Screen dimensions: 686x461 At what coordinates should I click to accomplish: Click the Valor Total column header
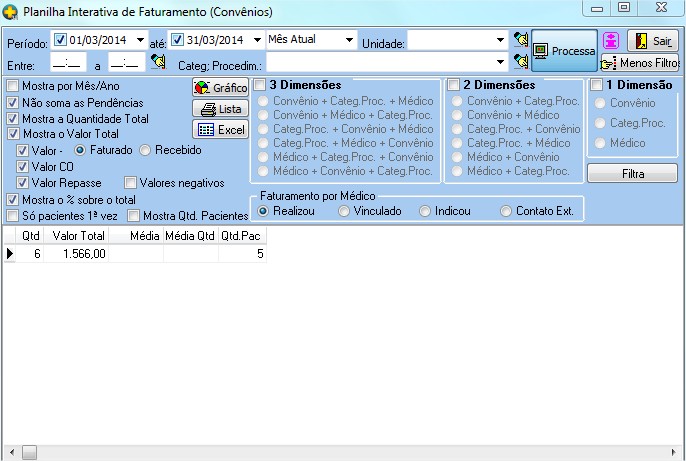point(78,236)
